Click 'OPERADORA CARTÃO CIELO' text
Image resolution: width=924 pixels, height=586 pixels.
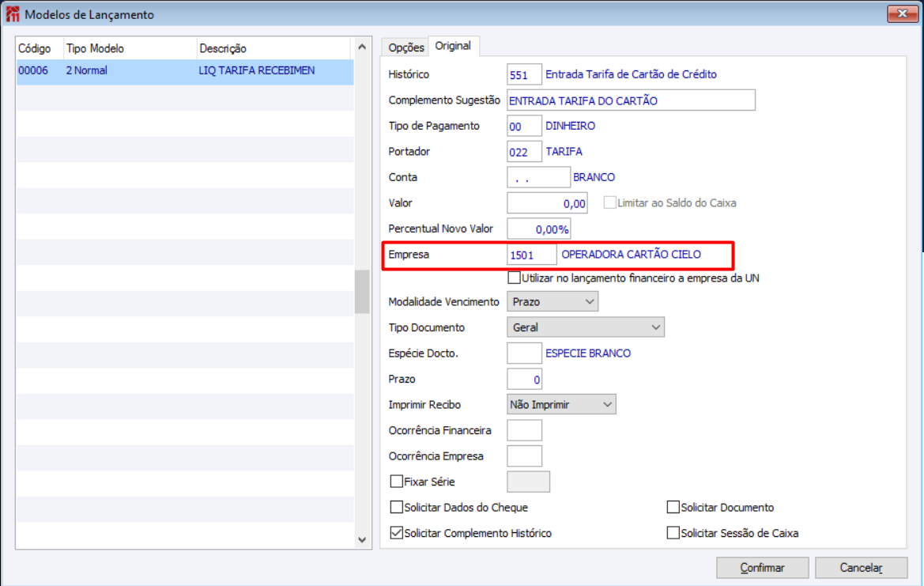pos(631,254)
